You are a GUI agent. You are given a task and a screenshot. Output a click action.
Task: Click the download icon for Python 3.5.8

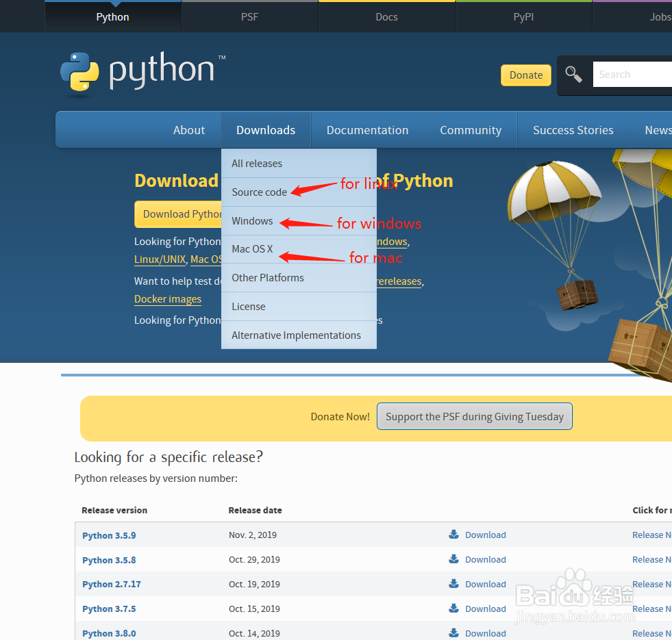453,559
